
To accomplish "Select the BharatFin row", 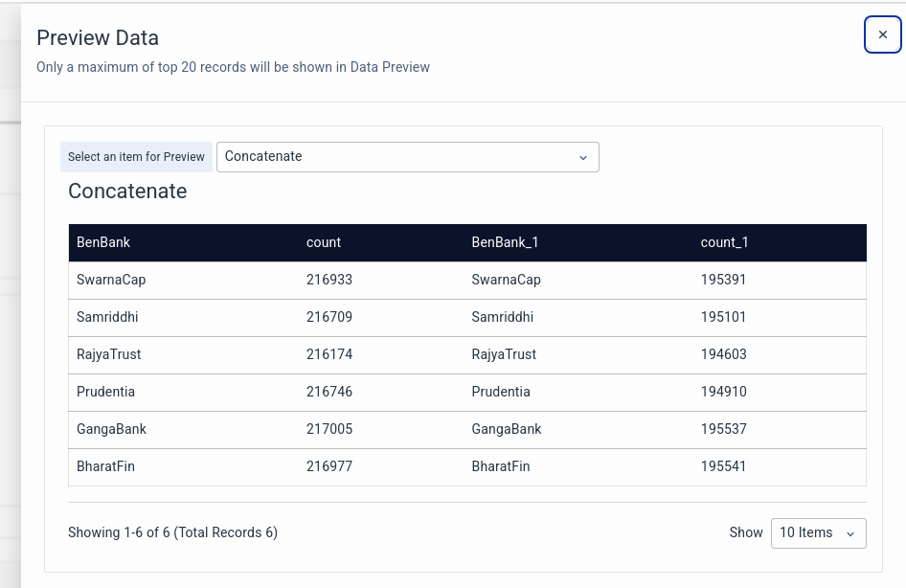I will point(287,466).
